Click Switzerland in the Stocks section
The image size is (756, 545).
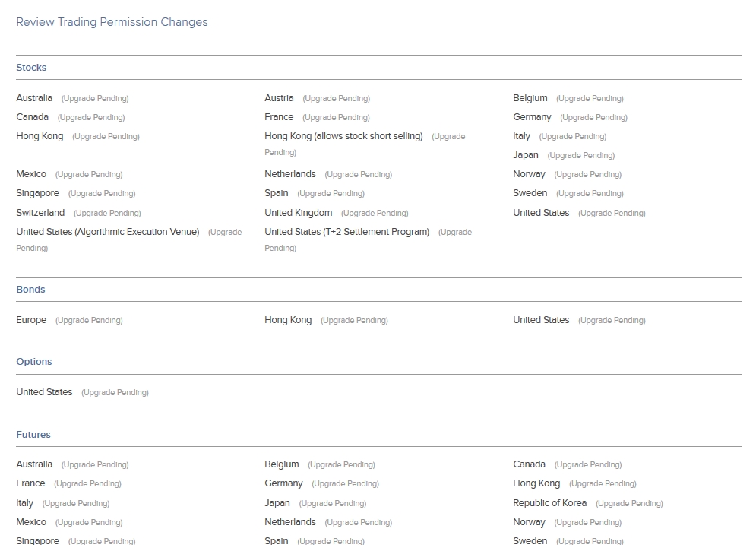40,213
